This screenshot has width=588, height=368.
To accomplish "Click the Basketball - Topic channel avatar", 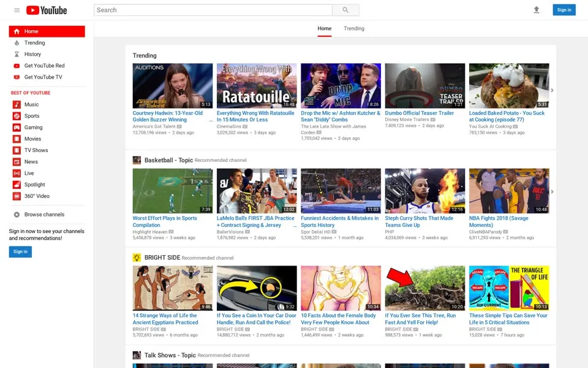I will point(137,160).
